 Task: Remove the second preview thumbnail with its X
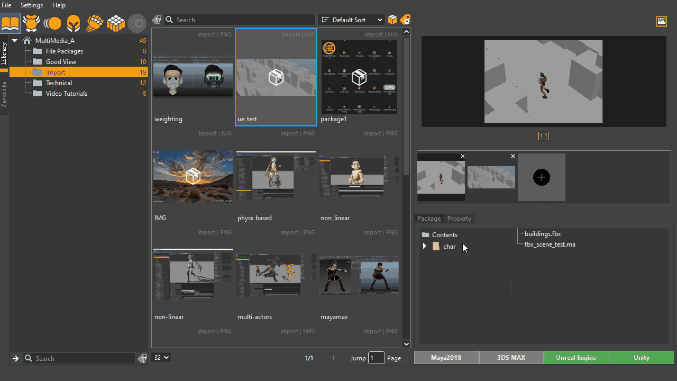[512, 156]
